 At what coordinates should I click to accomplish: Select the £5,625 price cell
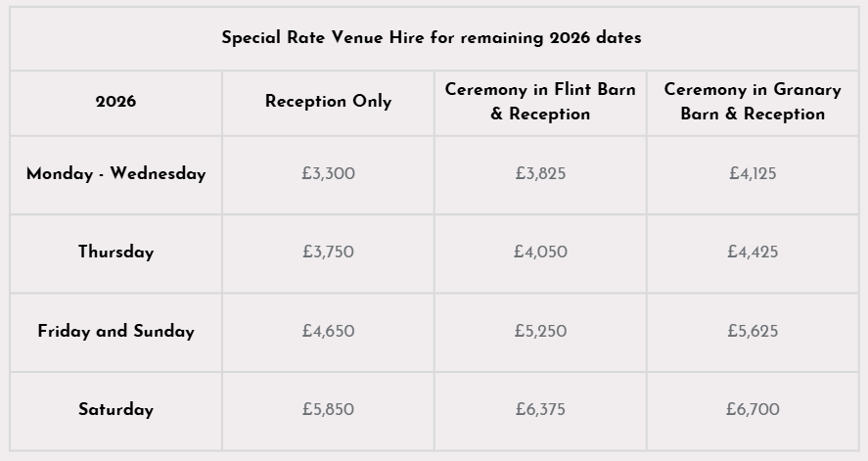pyautogui.click(x=753, y=331)
